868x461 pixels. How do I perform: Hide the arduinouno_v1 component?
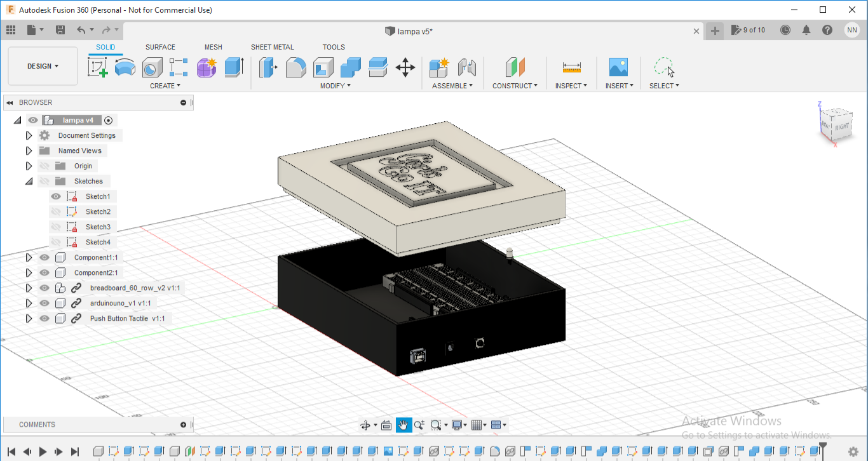click(44, 303)
